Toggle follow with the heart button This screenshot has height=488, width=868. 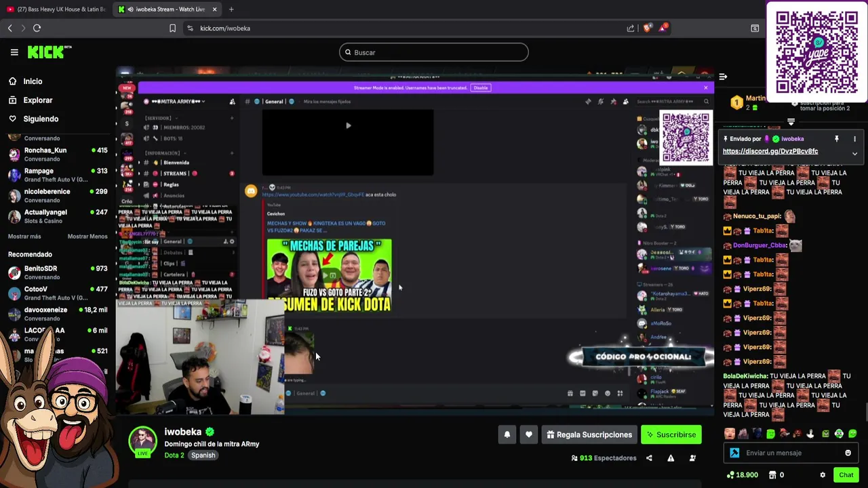tap(529, 434)
